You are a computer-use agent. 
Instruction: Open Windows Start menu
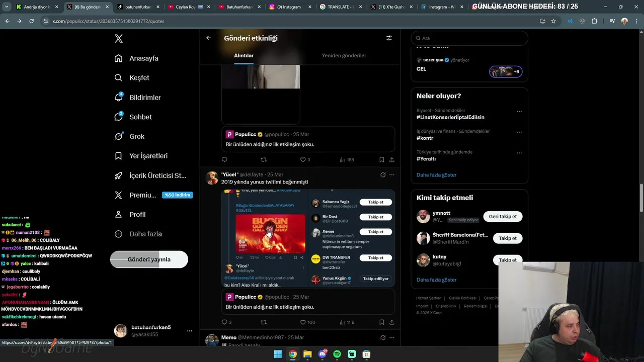[x=278, y=354]
